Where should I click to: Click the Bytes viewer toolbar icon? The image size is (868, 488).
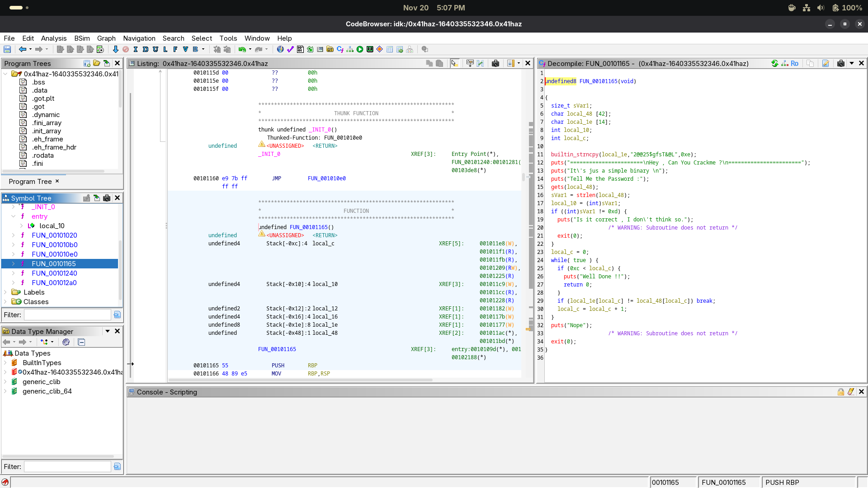300,50
